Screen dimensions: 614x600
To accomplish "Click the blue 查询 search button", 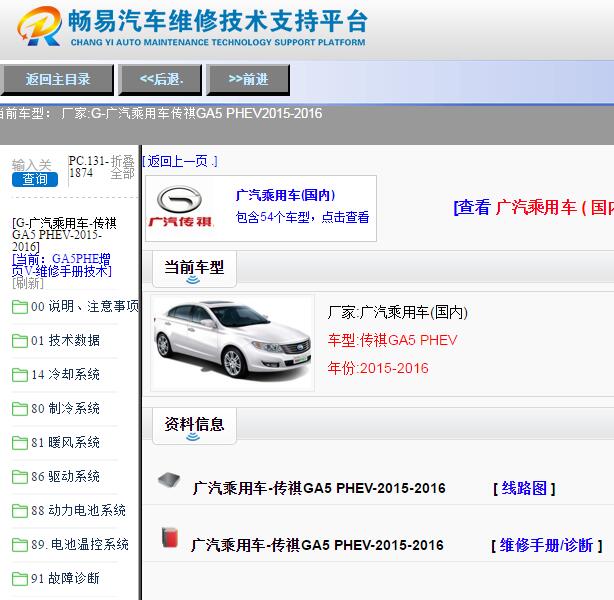I will [35, 179].
